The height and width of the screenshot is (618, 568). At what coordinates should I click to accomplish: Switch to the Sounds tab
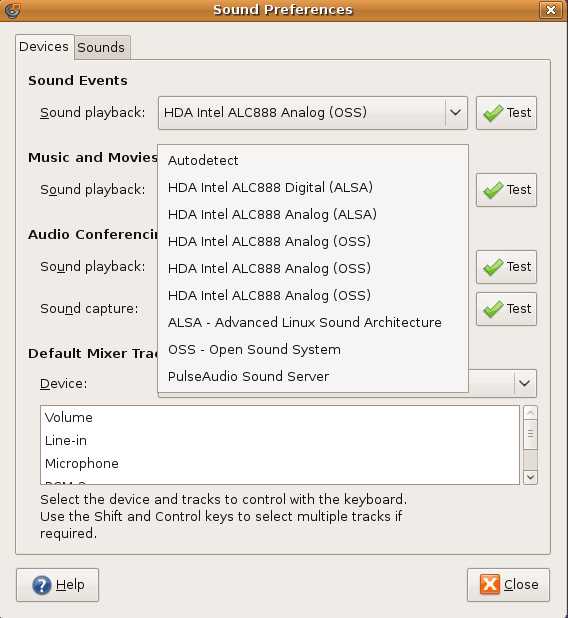(101, 47)
